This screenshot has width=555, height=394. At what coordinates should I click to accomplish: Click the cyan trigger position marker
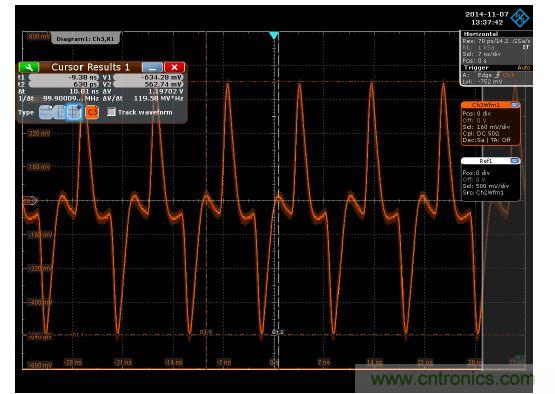point(273,35)
